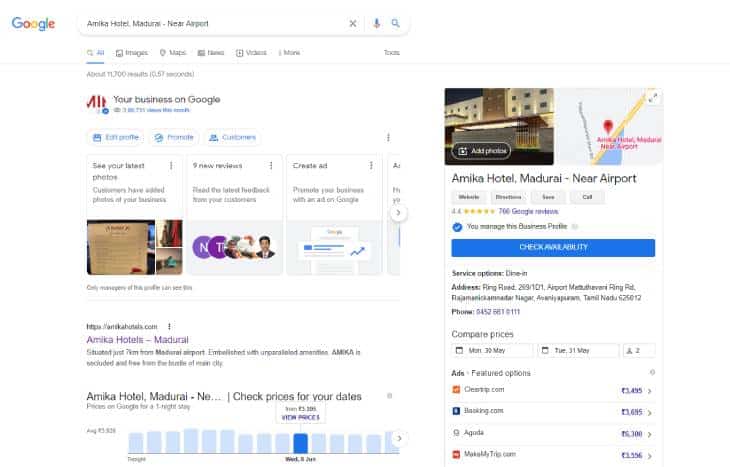This screenshot has width=730, height=467.
Task: Open options on 'See your latest photos' card
Action: (x=171, y=166)
